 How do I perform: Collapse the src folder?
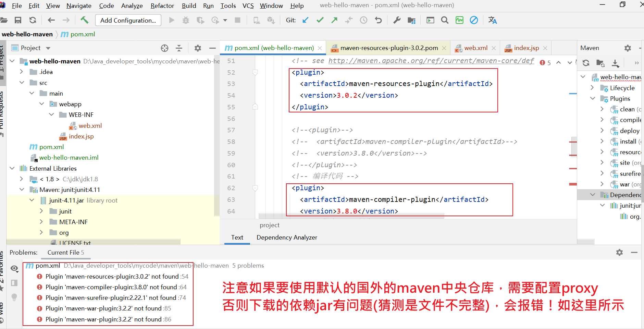(22, 83)
